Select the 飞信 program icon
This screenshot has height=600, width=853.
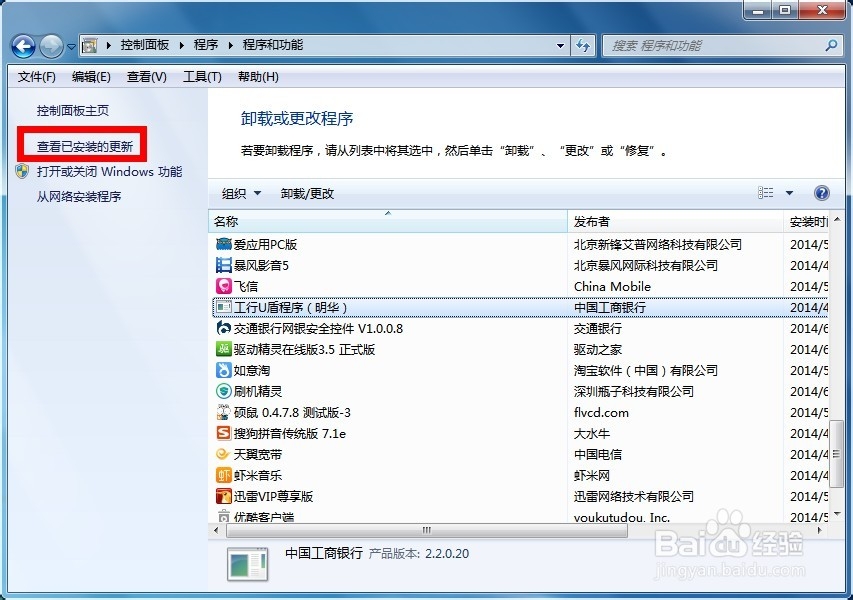[224, 286]
